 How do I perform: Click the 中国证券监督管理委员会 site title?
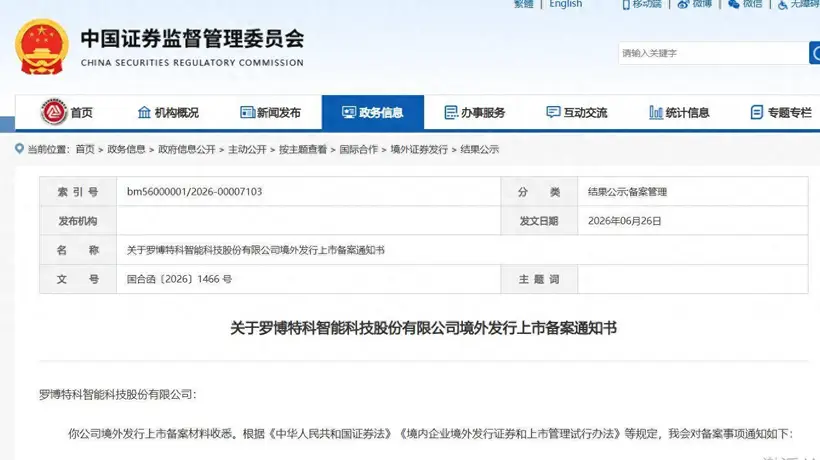tap(192, 39)
